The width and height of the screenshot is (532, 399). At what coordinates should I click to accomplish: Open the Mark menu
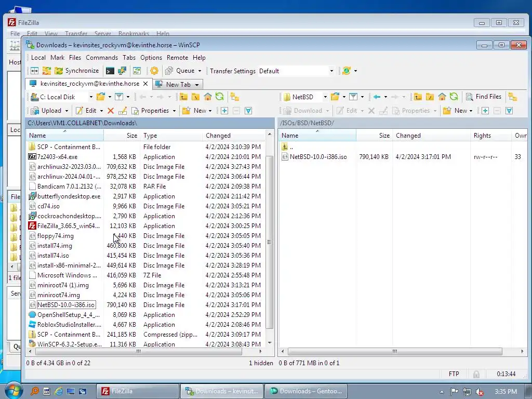coord(57,58)
